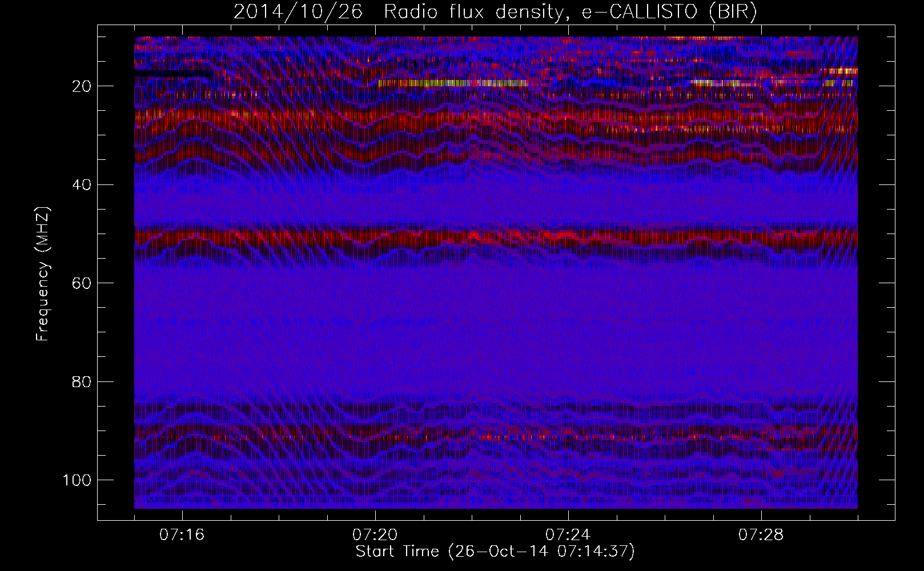Click the 100 MHz frequency tick label
Screen dimensions: 924x571
[77, 480]
